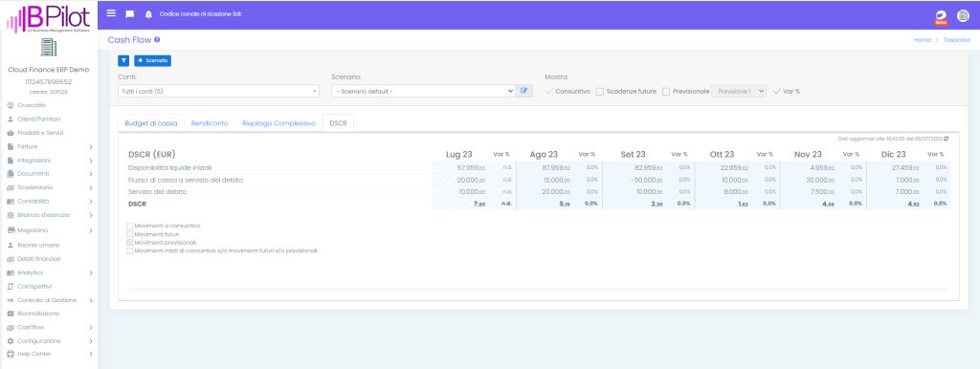Screen dimensions: 980x369
Task: Click the Riconciliazione icon
Action: 10,314
